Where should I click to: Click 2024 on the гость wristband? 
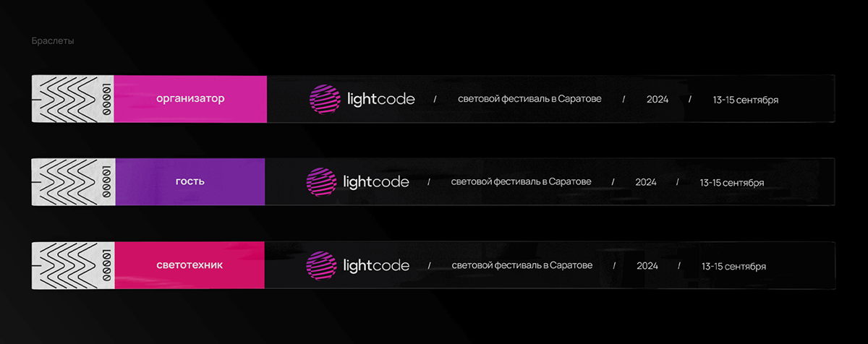pos(646,182)
